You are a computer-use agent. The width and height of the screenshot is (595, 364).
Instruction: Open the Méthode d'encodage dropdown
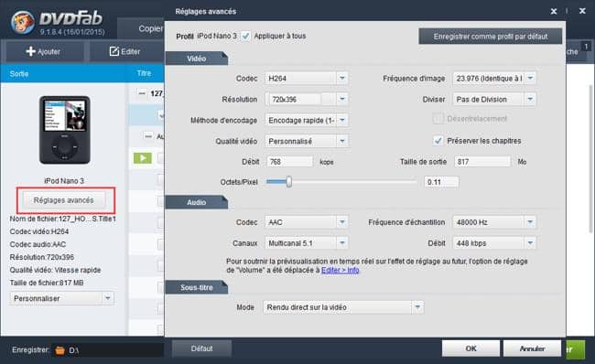pyautogui.click(x=306, y=120)
